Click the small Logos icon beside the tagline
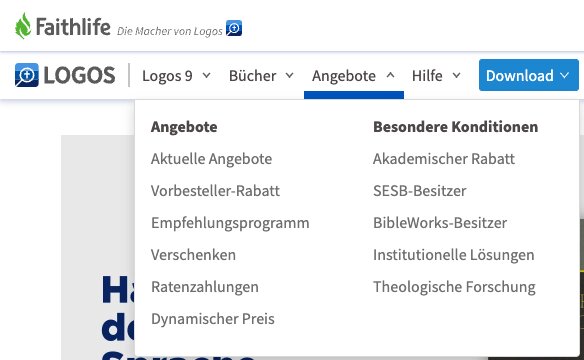This screenshot has height=360, width=584. 234,28
